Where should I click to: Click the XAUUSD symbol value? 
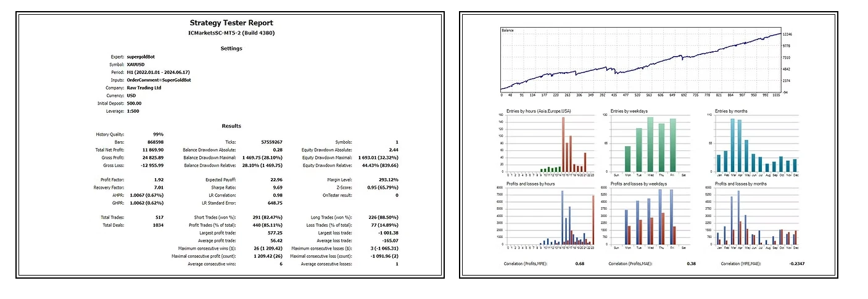[x=137, y=64]
